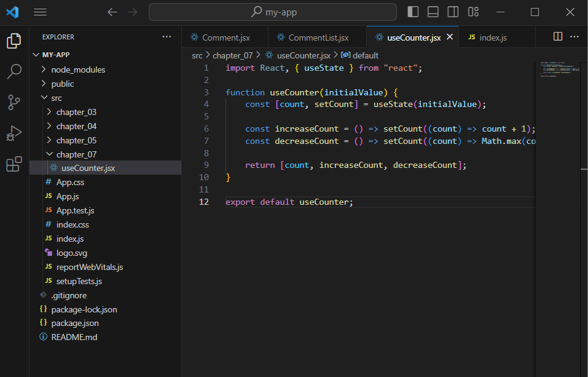Switch to the CommentList.jsx tab

coord(318,37)
